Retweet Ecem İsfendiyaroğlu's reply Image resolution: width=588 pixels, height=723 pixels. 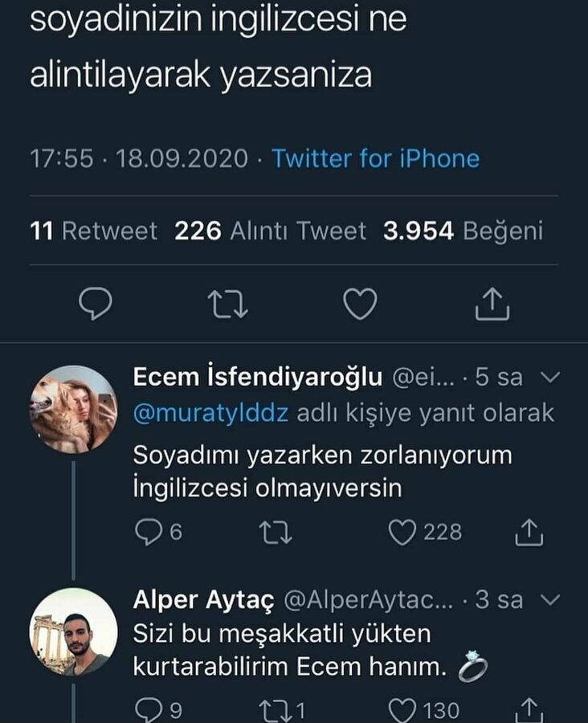276,532
